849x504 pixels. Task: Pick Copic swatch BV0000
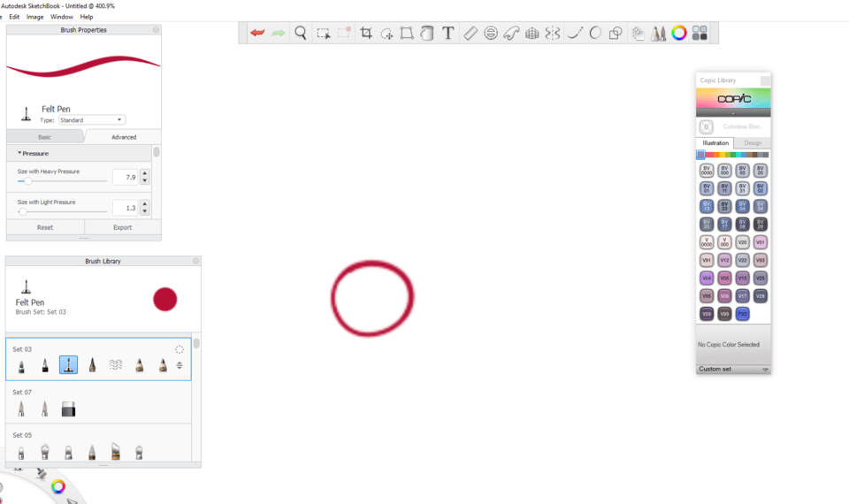(x=707, y=171)
